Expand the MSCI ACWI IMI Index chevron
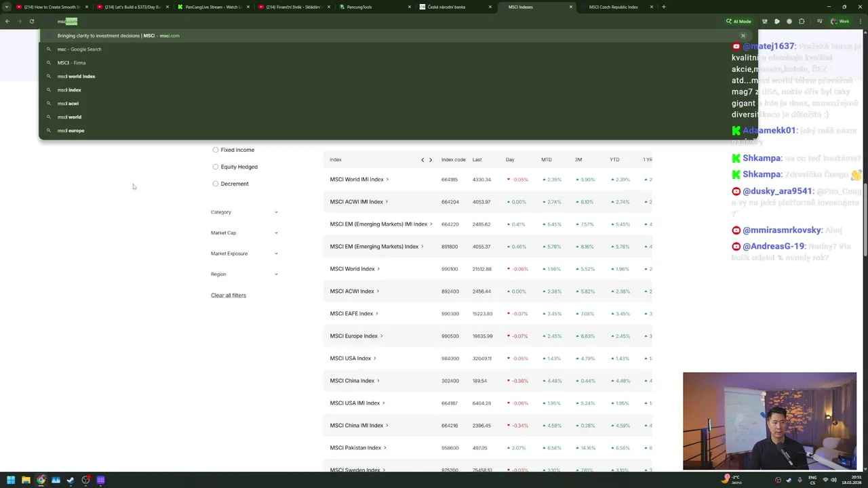This screenshot has width=868, height=488. pos(387,202)
